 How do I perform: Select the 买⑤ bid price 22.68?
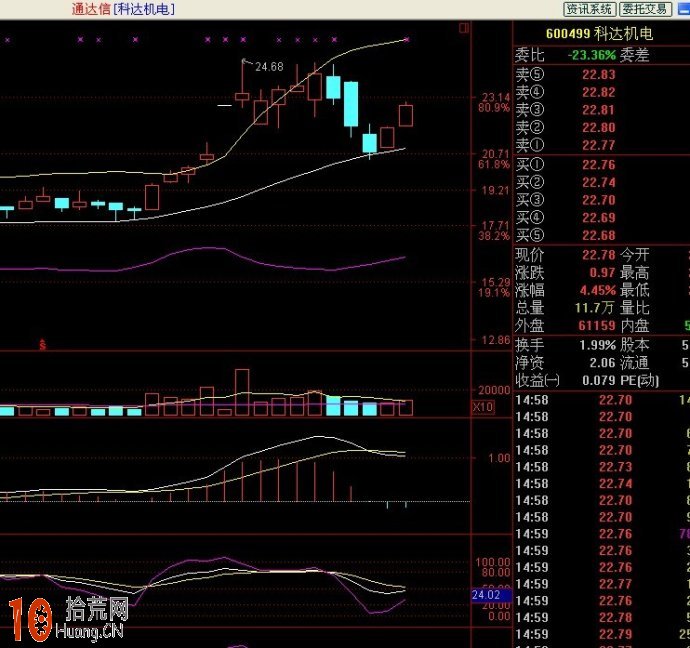point(598,235)
